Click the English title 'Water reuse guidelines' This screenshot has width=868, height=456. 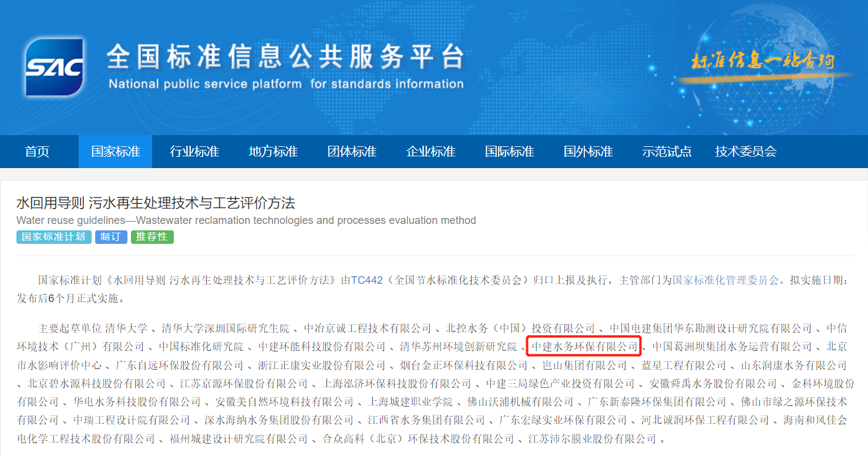[246, 220]
